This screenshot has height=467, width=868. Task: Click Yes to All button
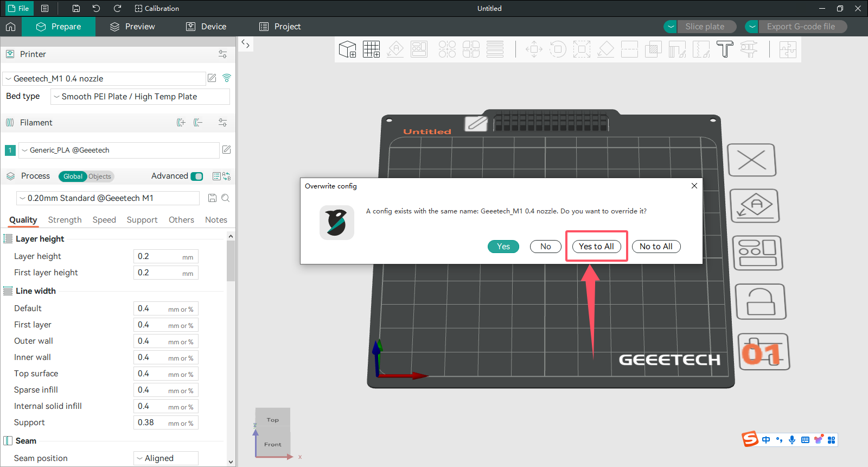coord(597,247)
